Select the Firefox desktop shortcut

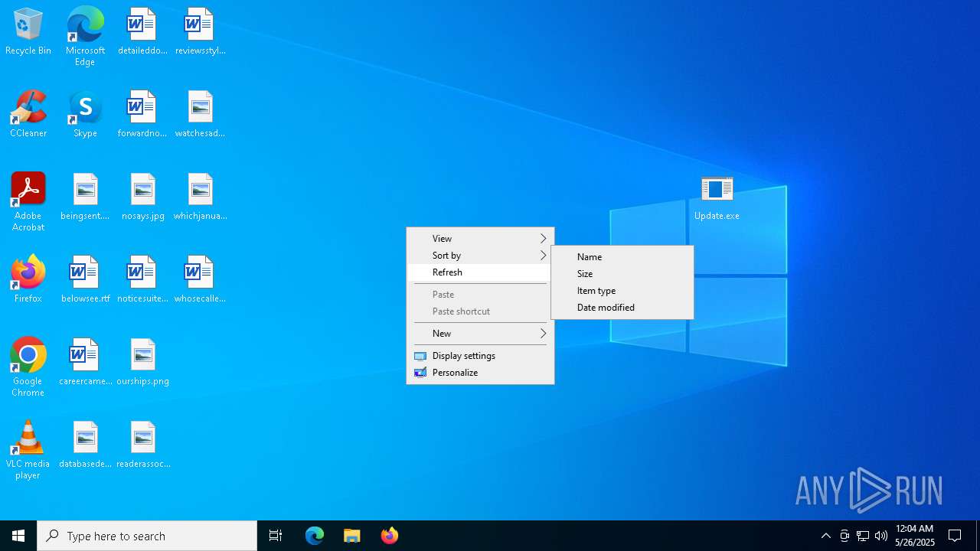28,280
